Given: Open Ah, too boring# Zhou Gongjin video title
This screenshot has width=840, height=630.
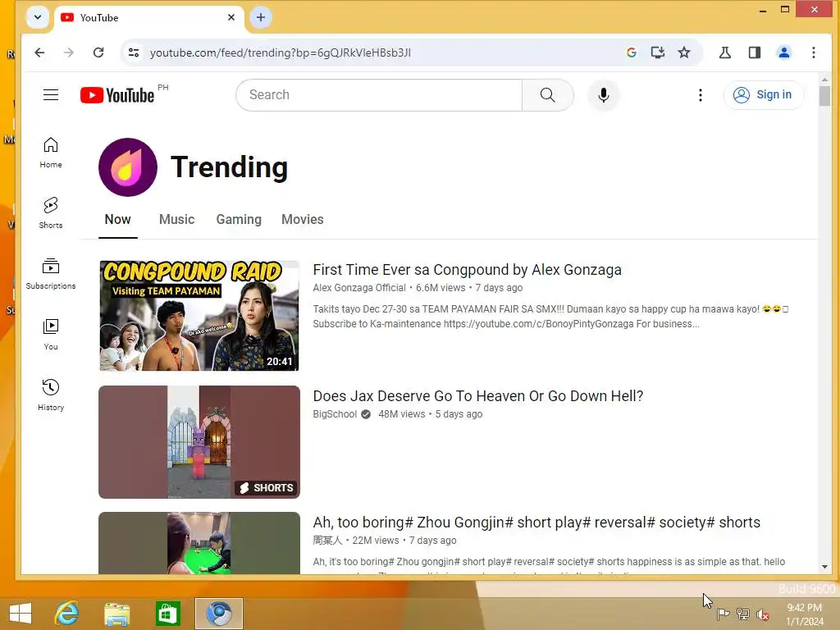Looking at the screenshot, I should pyautogui.click(x=536, y=523).
